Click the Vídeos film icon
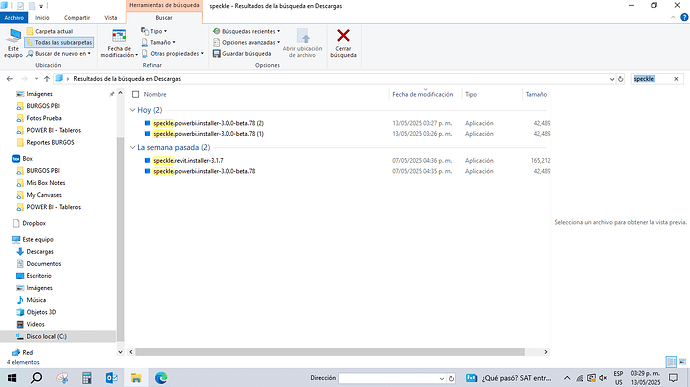Viewport: 690px width, 387px height. pyautogui.click(x=20, y=324)
